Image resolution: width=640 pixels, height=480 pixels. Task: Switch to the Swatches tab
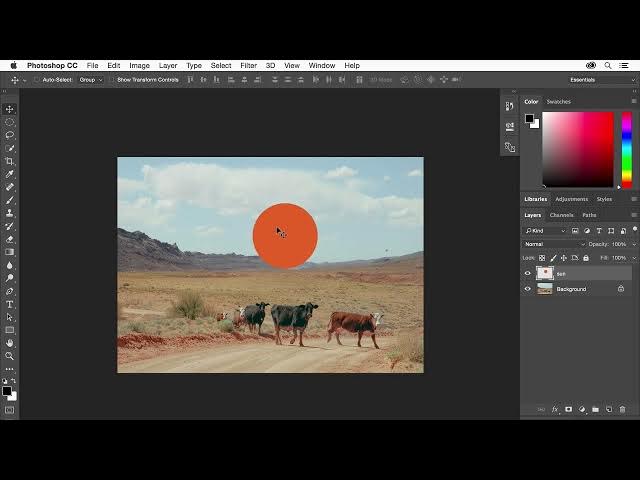coord(558,101)
